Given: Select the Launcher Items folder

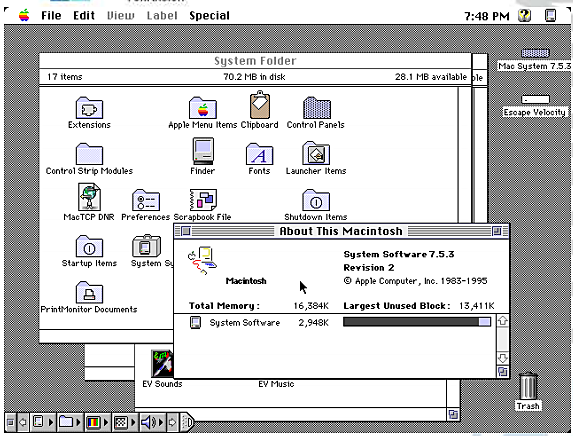Looking at the screenshot, I should (x=316, y=153).
